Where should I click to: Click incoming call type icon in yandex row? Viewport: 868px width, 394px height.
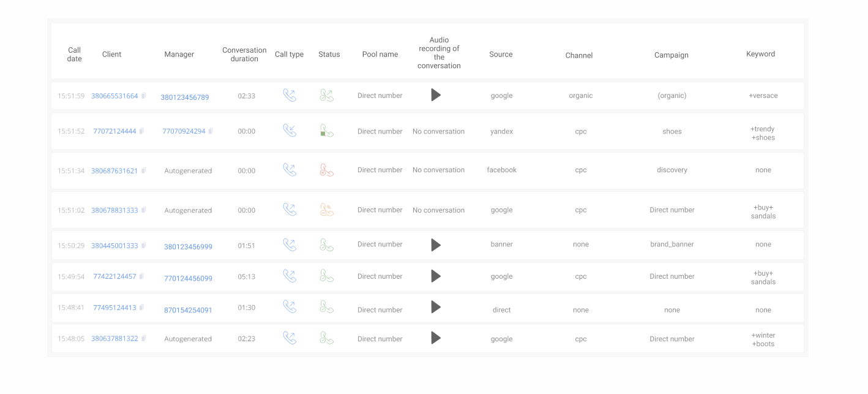pos(290,131)
